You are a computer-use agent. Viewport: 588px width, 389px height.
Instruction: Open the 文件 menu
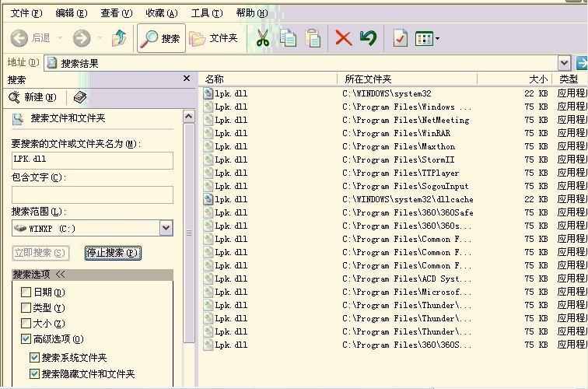pos(26,13)
